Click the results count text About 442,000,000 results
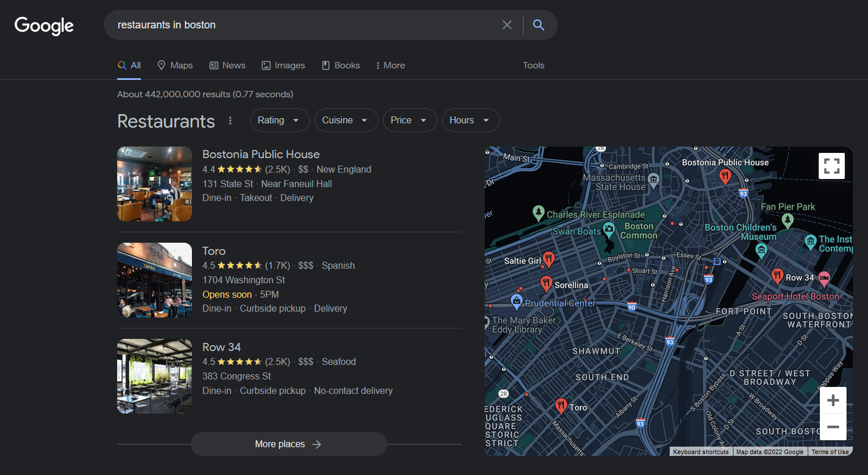Screen dimensions: 868x475 [205, 94]
